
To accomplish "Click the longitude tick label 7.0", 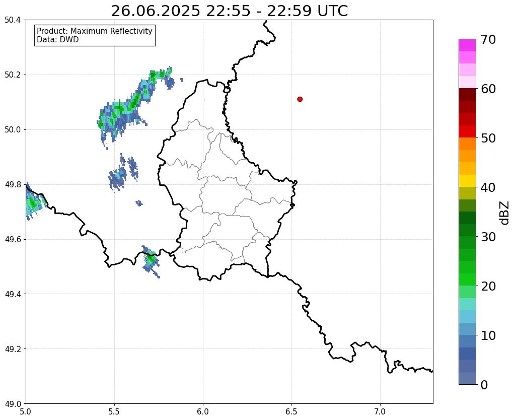I will [380, 411].
